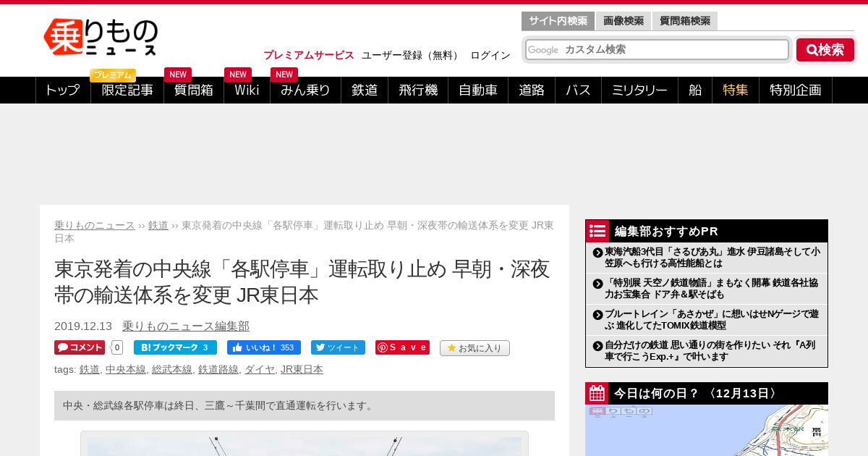Open 限定記事 in the navigation bar
The width and height of the screenshot is (868, 456).
point(127,90)
